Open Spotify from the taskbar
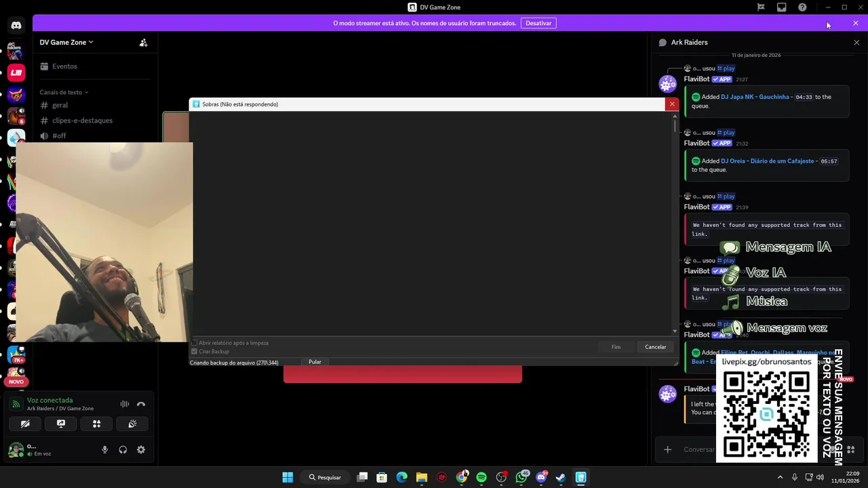This screenshot has width=868, height=488. click(481, 477)
